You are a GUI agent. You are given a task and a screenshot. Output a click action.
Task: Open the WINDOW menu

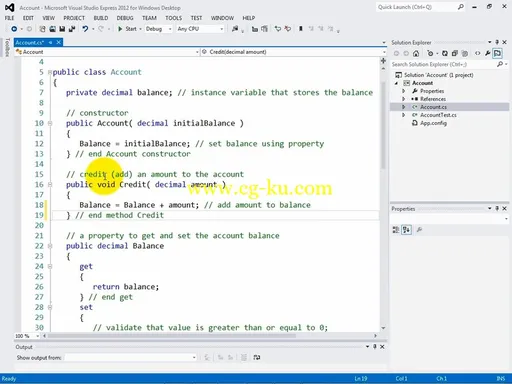click(x=222, y=18)
